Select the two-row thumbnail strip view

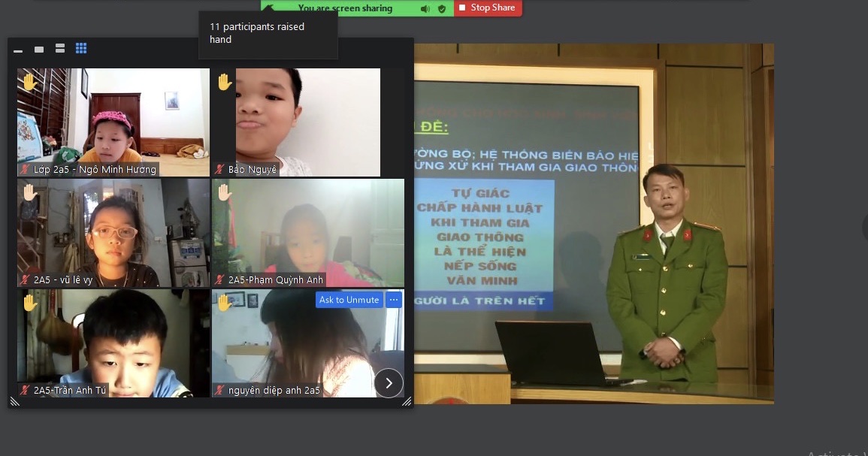pos(60,49)
